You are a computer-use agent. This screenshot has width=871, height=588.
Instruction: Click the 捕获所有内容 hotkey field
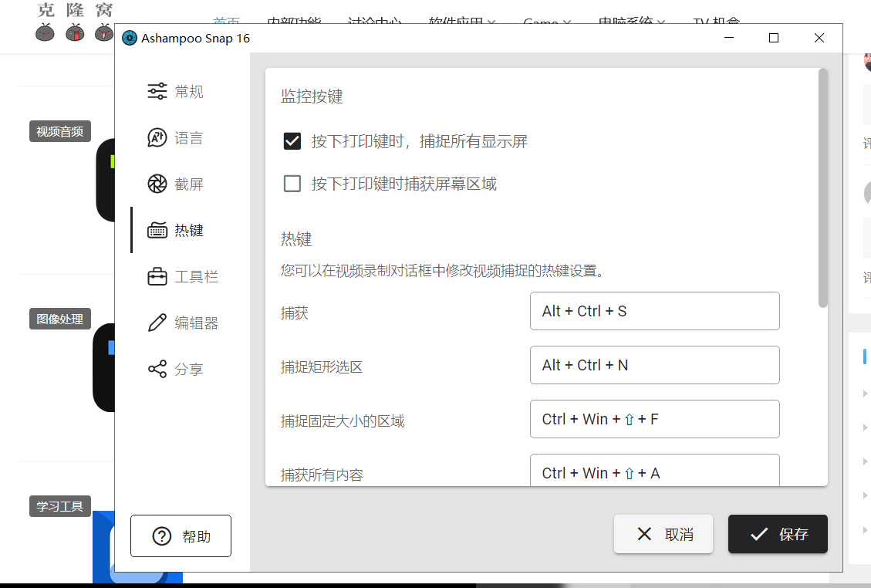coord(654,470)
